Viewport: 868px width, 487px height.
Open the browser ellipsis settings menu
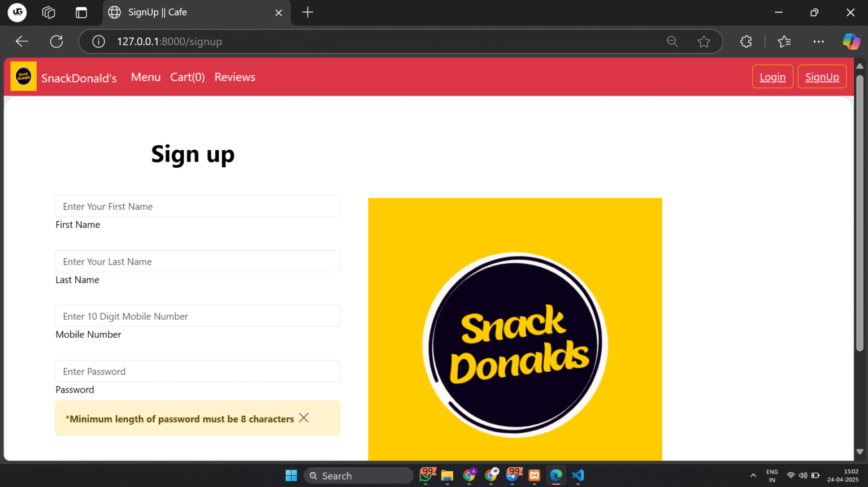818,41
